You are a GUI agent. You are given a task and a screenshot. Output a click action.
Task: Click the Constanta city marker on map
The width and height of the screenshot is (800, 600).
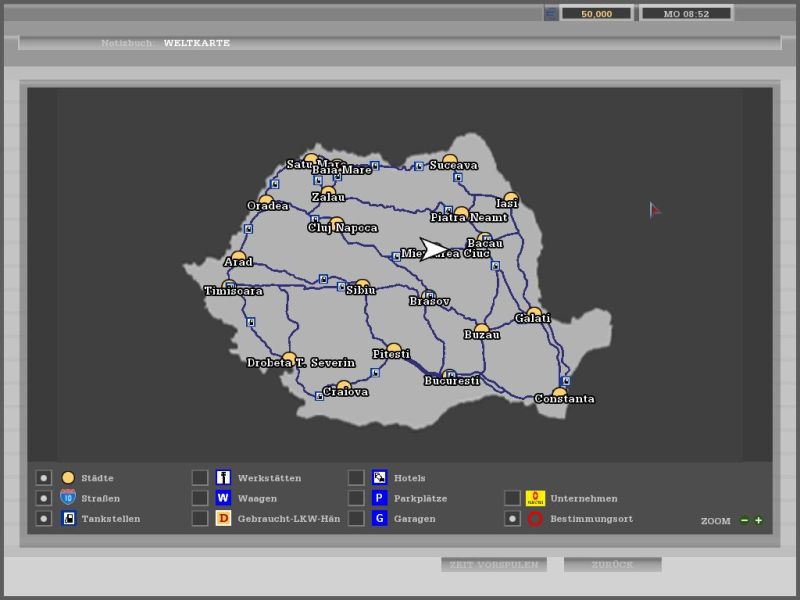click(x=560, y=394)
